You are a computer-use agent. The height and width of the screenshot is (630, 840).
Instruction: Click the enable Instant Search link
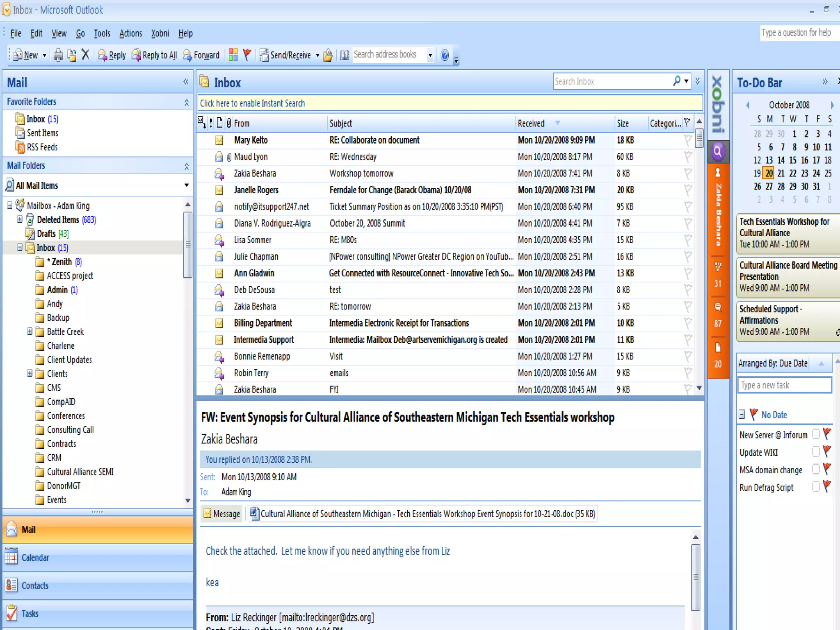click(x=252, y=103)
